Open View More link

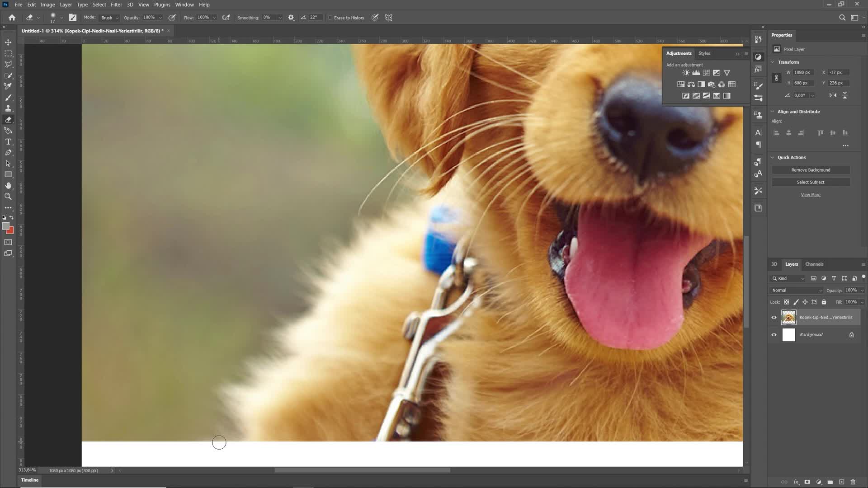tap(811, 195)
